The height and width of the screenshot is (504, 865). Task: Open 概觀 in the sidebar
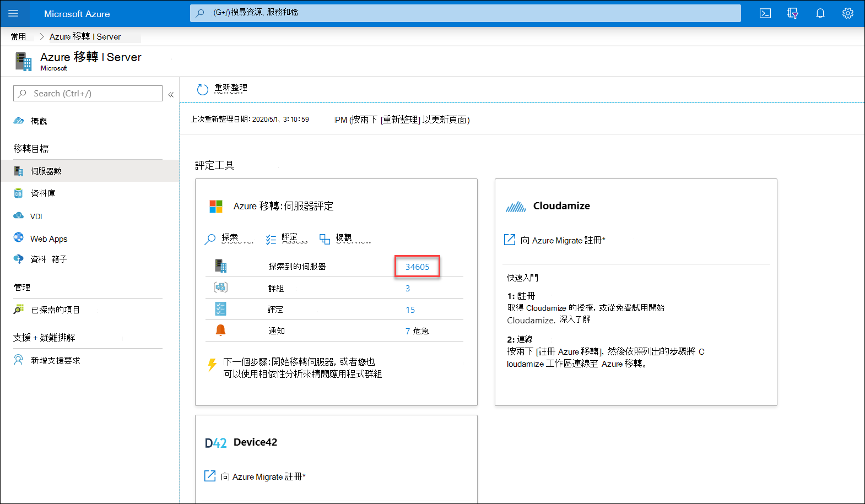[x=39, y=121]
